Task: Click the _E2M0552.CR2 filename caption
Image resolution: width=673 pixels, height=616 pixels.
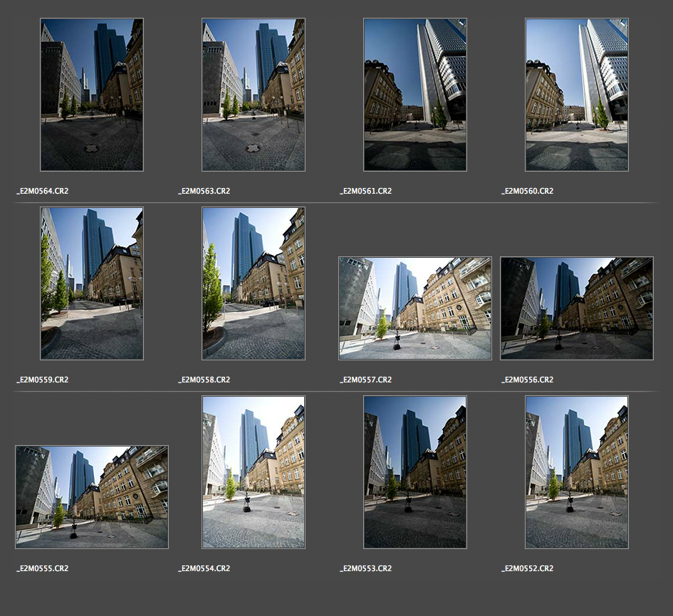Action: pos(528,568)
